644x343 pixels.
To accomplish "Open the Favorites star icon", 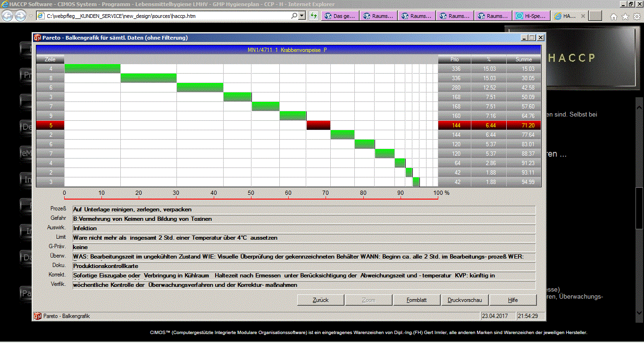I will click(x=625, y=17).
